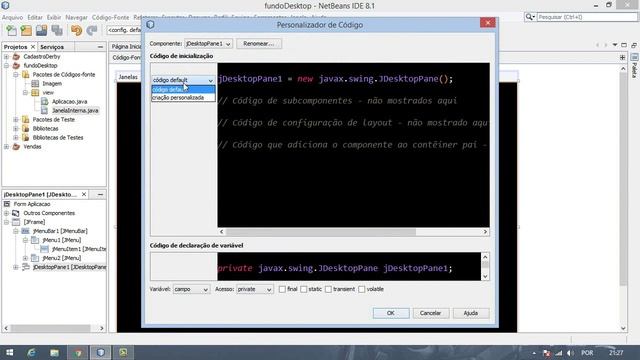
Task: Open the Navegar menu
Action: point(76,18)
